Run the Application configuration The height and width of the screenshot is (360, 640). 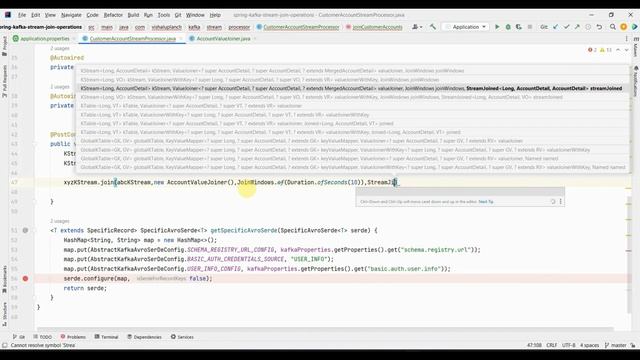[497, 27]
